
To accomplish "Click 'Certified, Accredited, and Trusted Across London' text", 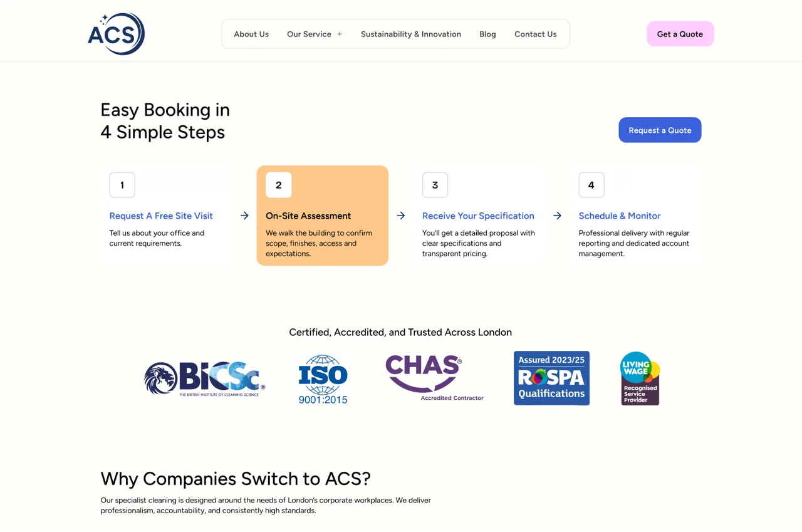I will [400, 332].
